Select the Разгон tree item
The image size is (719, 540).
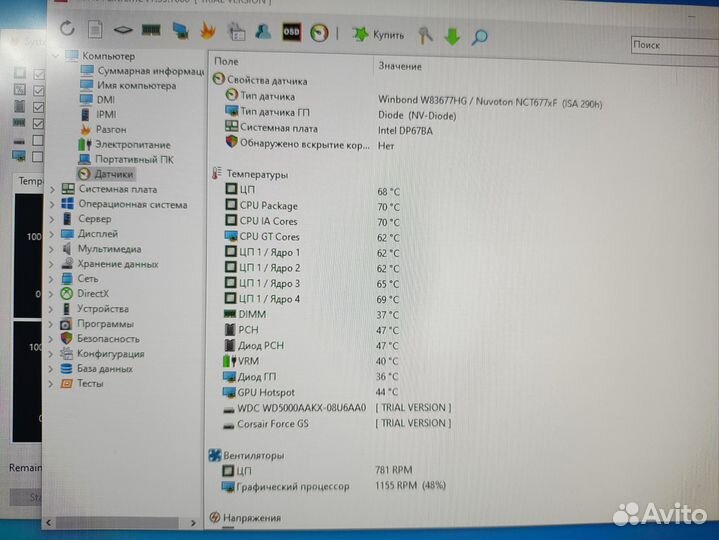coord(110,130)
